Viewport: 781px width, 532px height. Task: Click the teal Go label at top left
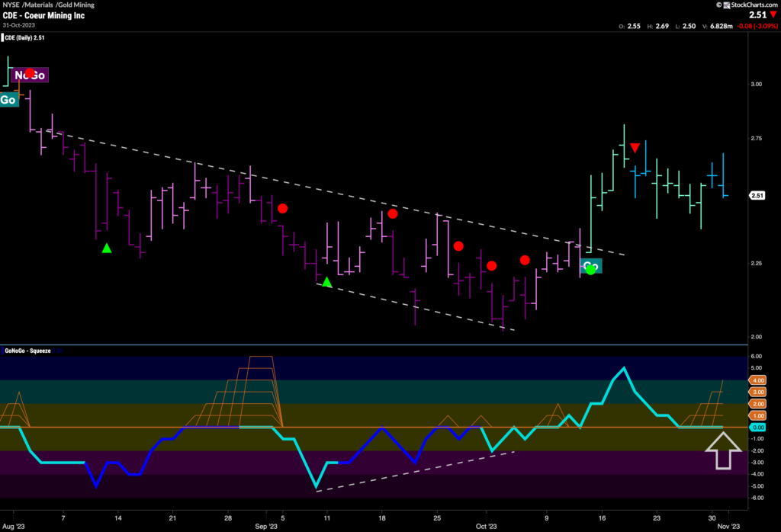(9, 100)
